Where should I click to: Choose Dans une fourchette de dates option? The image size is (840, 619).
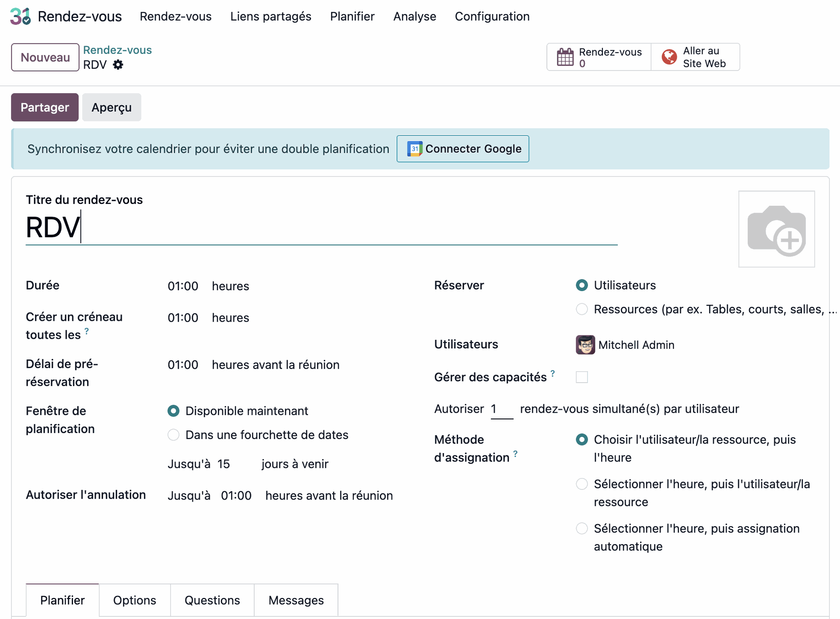173,435
